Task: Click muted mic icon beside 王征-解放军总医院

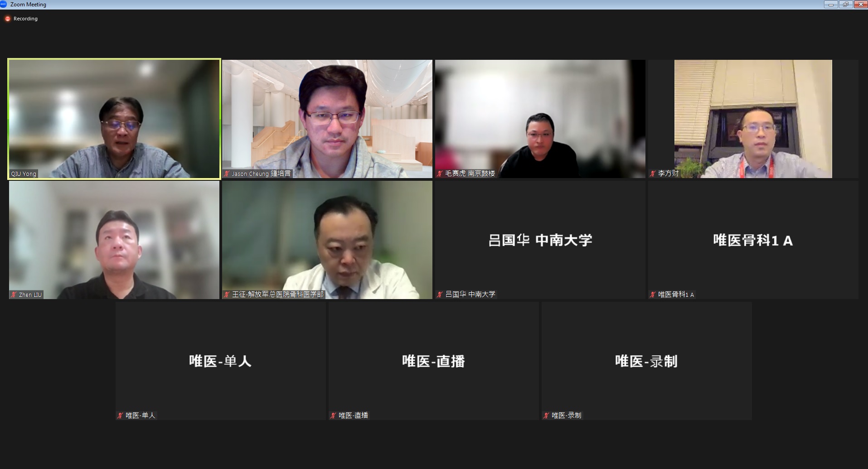Action: 227,295
